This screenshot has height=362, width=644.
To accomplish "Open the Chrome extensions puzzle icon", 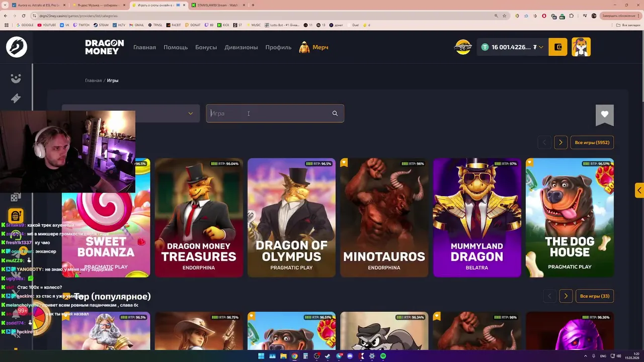I will [x=571, y=16].
